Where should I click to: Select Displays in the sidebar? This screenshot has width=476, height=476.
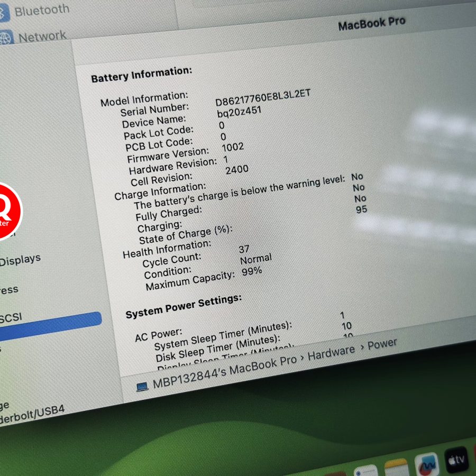(x=20, y=260)
